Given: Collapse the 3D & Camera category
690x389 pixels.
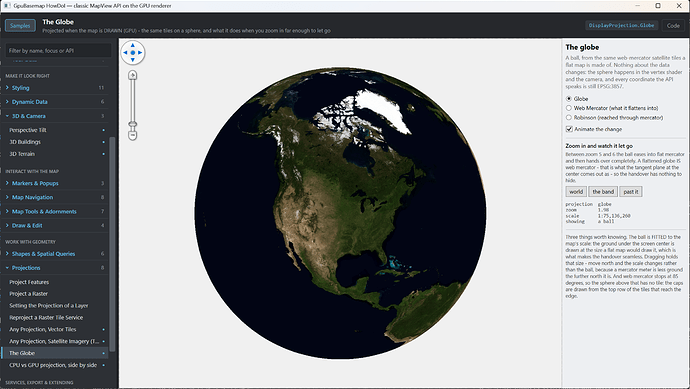Looking at the screenshot, I should pos(55,116).
